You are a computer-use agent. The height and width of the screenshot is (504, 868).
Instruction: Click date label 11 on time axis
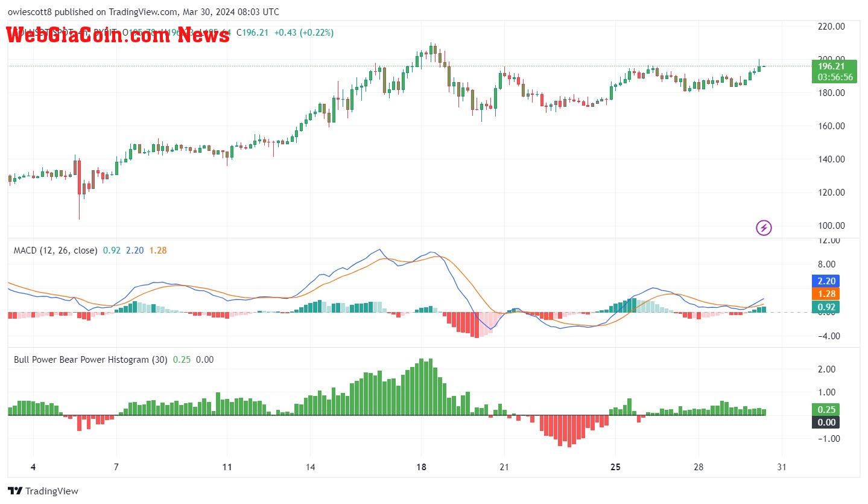(x=227, y=467)
